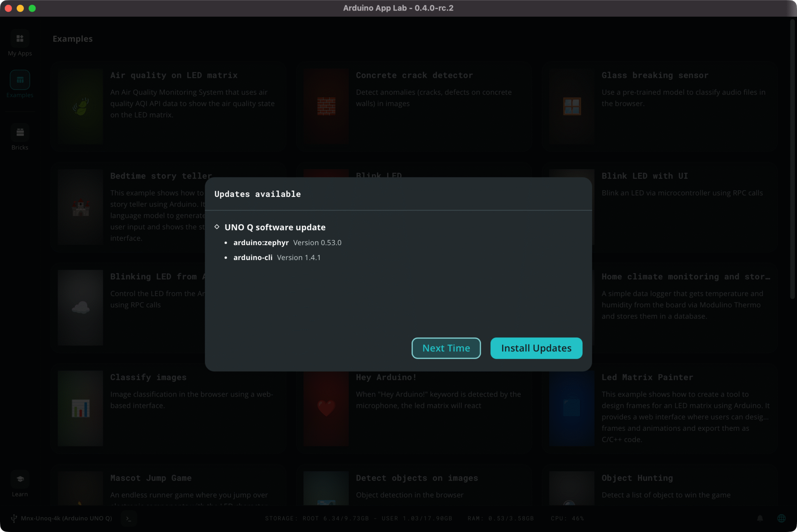Open Led Matrix Painter example
Viewport: 797px width, 532px height.
click(647, 377)
